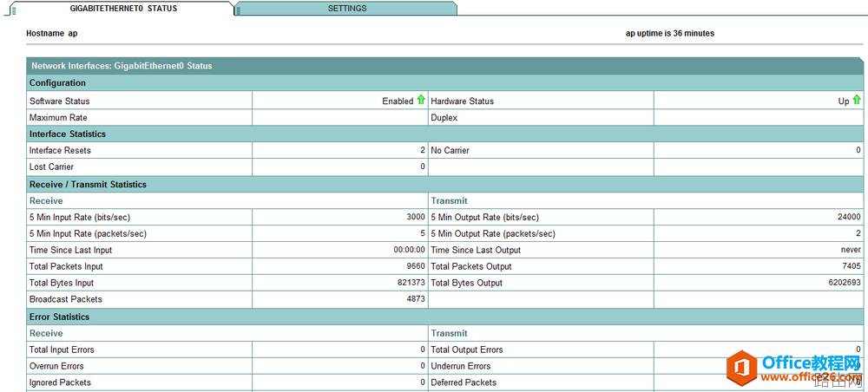The image size is (868, 392).
Task: Click 'Receive / Transmit Statistics' section header
Action: [445, 184]
